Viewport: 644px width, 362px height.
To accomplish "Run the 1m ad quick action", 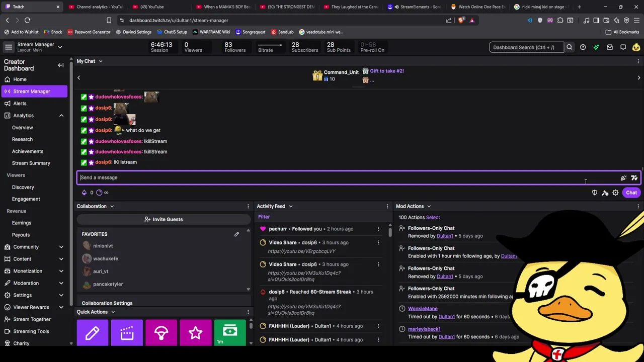I will 230,333.
